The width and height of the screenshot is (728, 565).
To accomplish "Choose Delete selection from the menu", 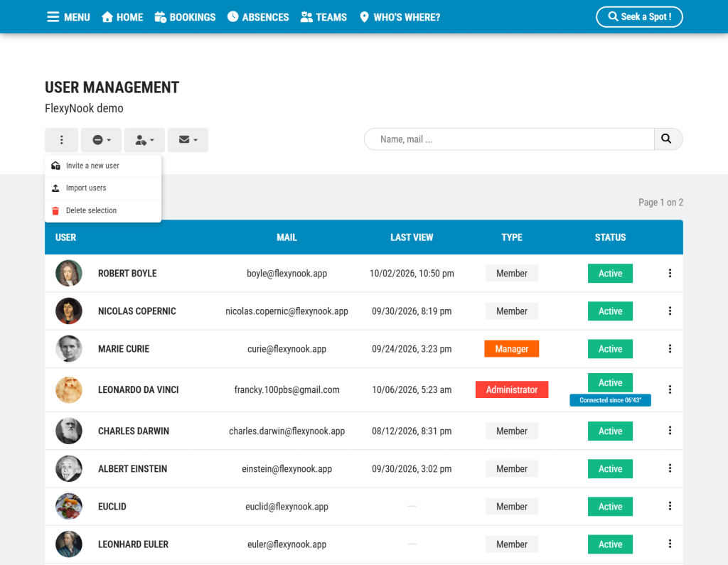I will (103, 211).
